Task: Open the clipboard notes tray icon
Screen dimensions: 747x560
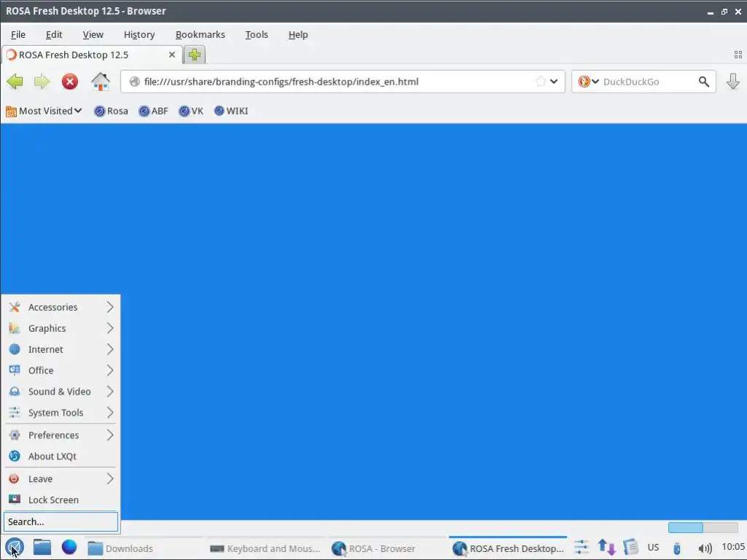Action: (x=630, y=548)
